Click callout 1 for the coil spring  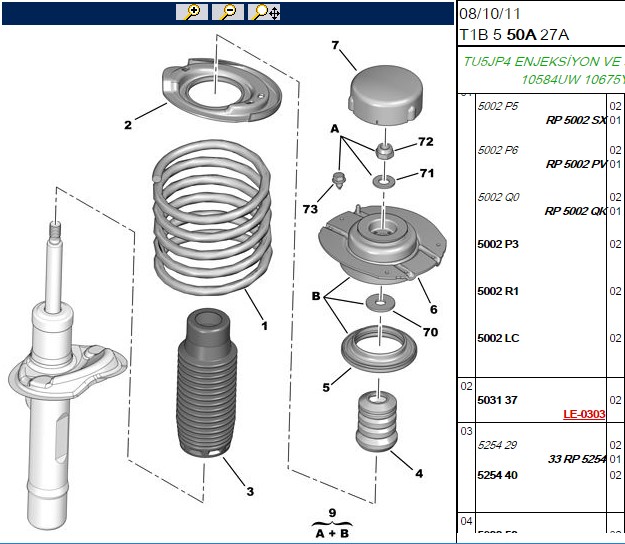coord(264,326)
